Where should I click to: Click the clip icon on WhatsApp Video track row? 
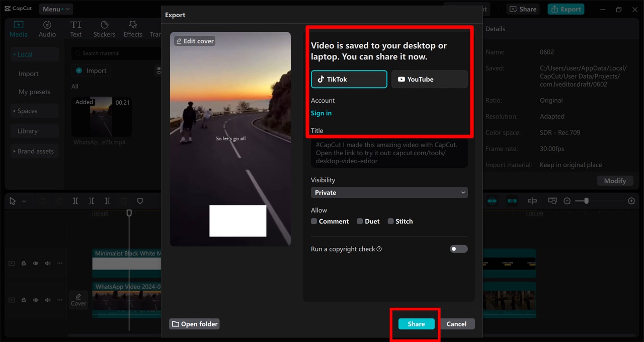coord(12,300)
